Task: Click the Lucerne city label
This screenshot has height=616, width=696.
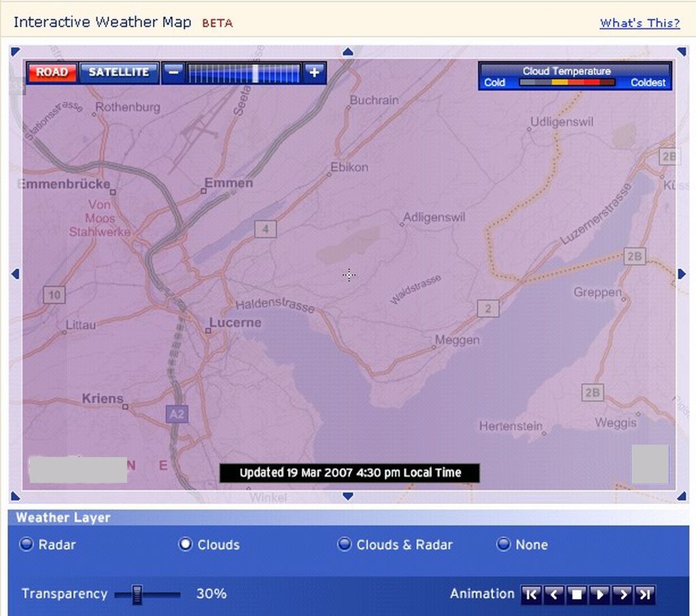Action: (235, 323)
